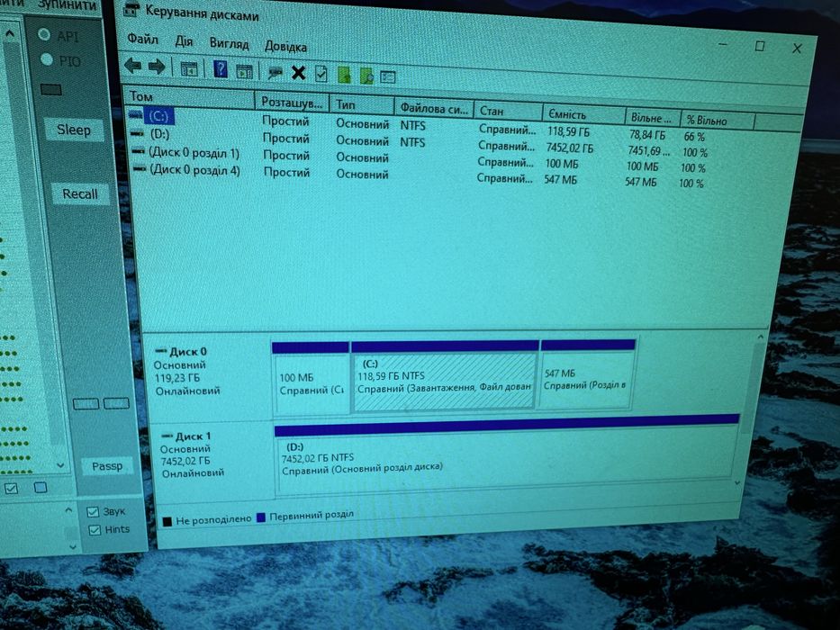This screenshot has width=840, height=630.
Task: Click the Recall button
Action: (x=80, y=193)
